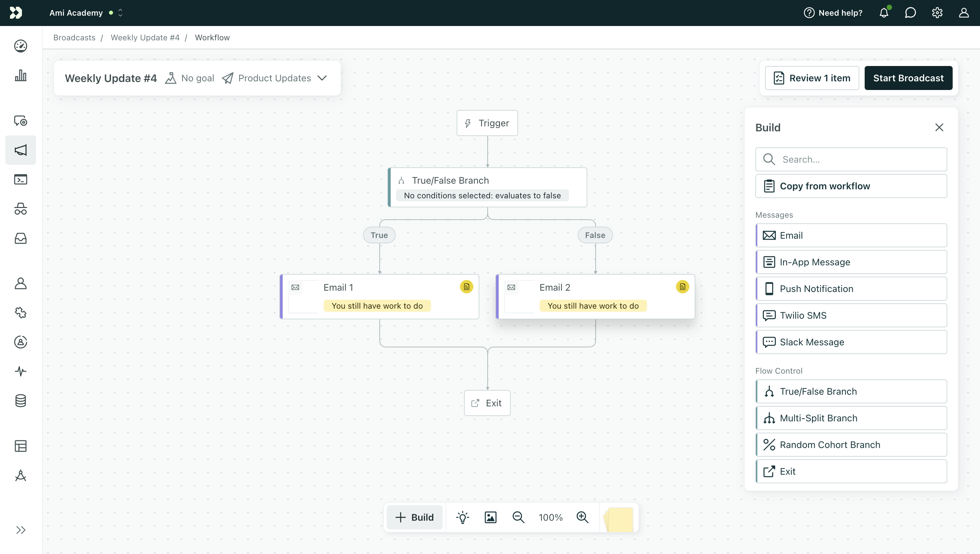
Task: Pick Email from Messages list
Action: click(x=851, y=236)
